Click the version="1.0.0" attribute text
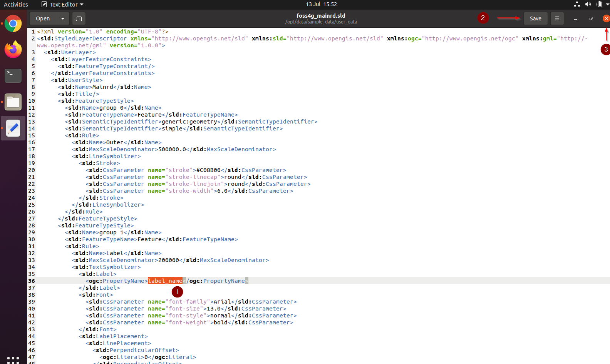 [x=136, y=45]
